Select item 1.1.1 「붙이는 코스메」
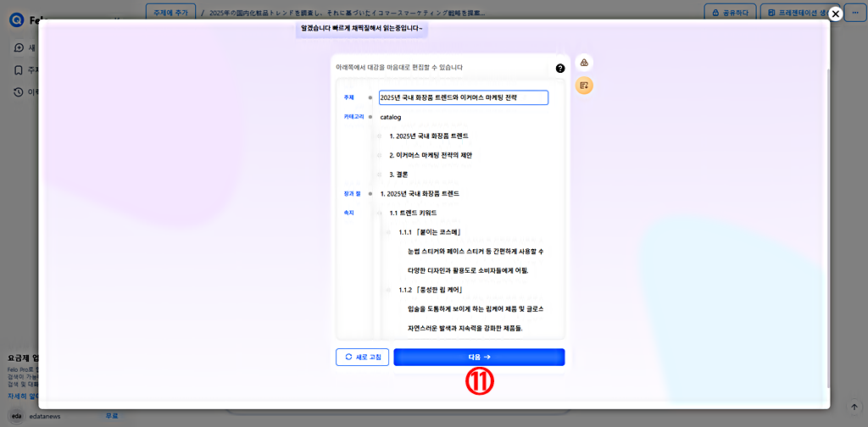The width and height of the screenshot is (868, 427). [x=430, y=232]
